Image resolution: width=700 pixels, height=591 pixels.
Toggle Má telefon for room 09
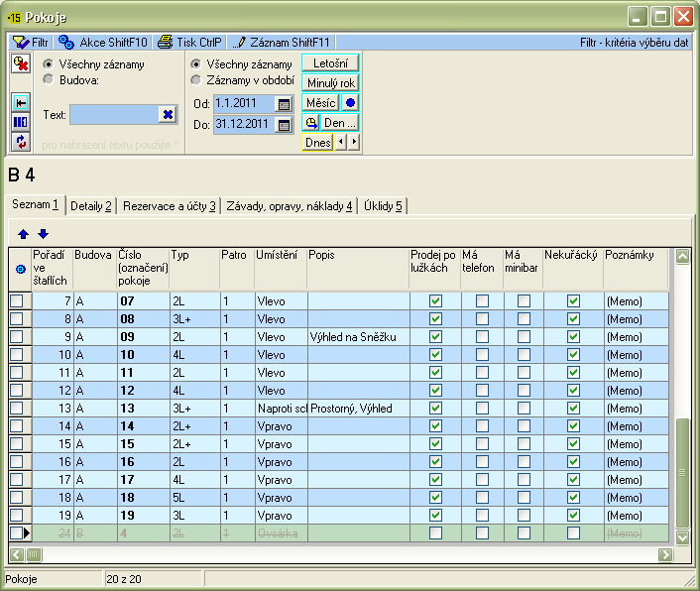click(482, 336)
